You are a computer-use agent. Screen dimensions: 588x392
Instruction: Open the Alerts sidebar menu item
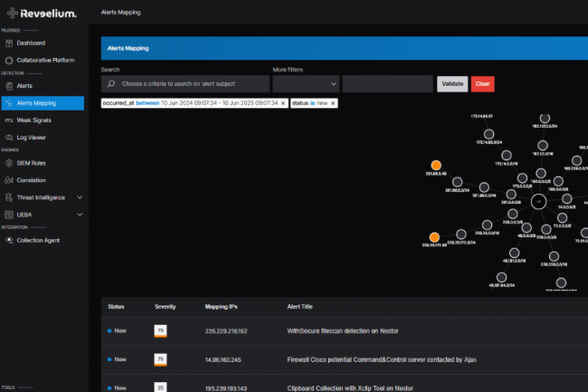(24, 85)
